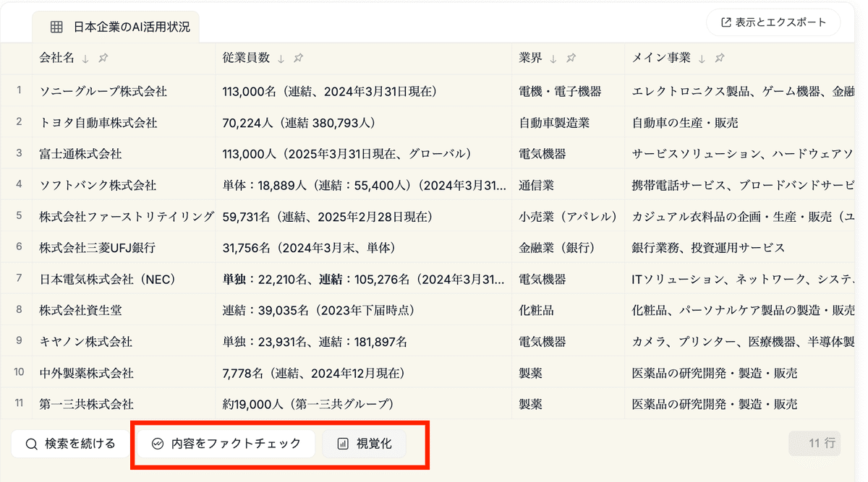
Task: Open the truncated ソフトバンク employee count cell
Action: pos(363,186)
